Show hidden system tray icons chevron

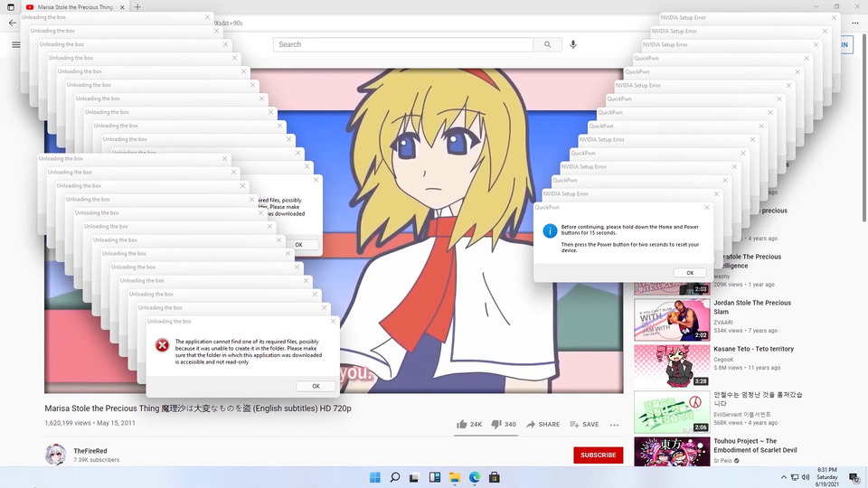[783, 477]
